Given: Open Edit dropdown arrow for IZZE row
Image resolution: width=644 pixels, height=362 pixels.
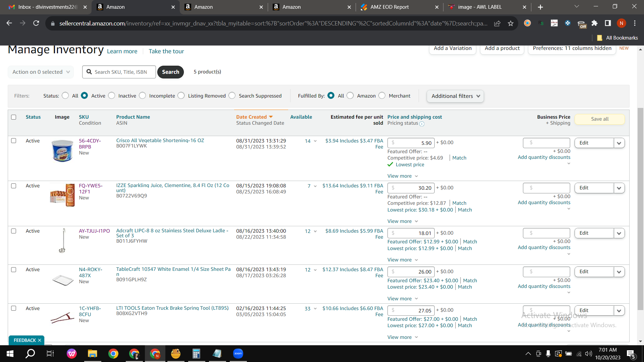Looking at the screenshot, I should coord(619,188).
